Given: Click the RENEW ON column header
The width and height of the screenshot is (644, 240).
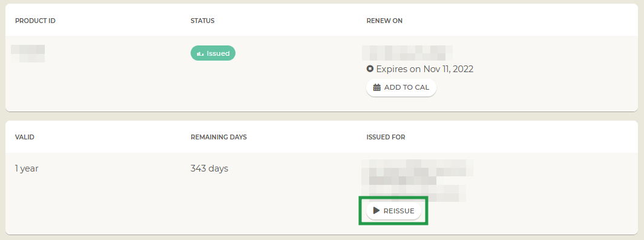Looking at the screenshot, I should (x=384, y=21).
